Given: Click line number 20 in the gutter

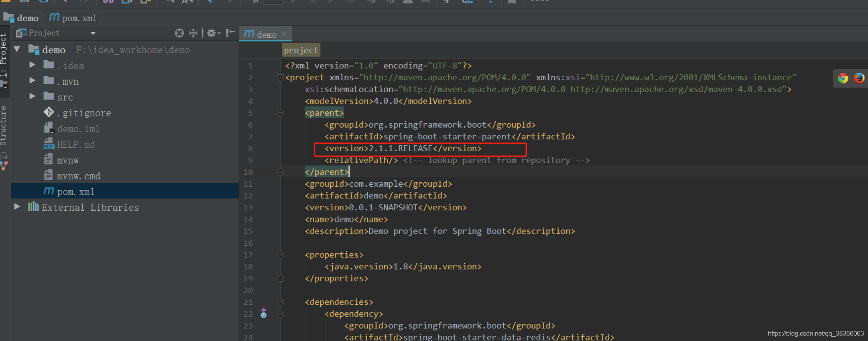Looking at the screenshot, I should pos(248,290).
